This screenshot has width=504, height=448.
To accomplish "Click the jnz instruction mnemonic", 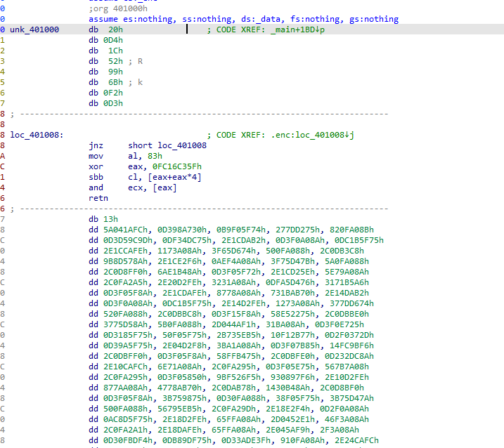I will click(x=96, y=145).
